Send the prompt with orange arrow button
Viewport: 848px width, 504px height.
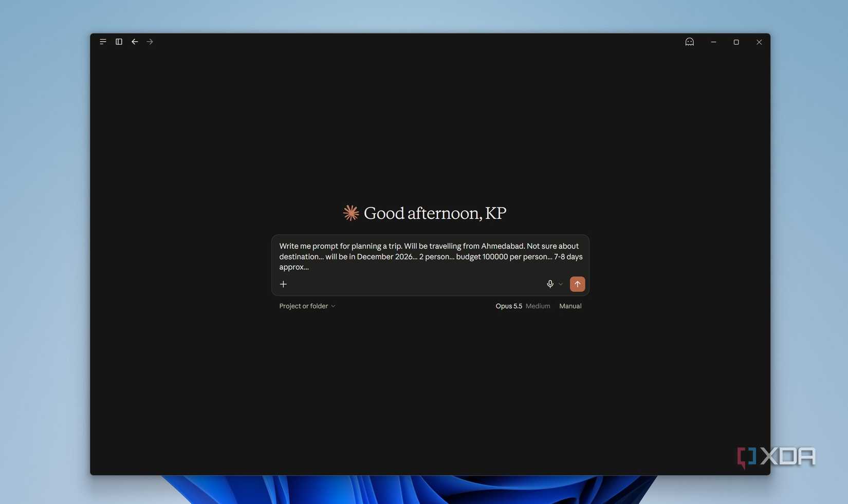(x=578, y=284)
